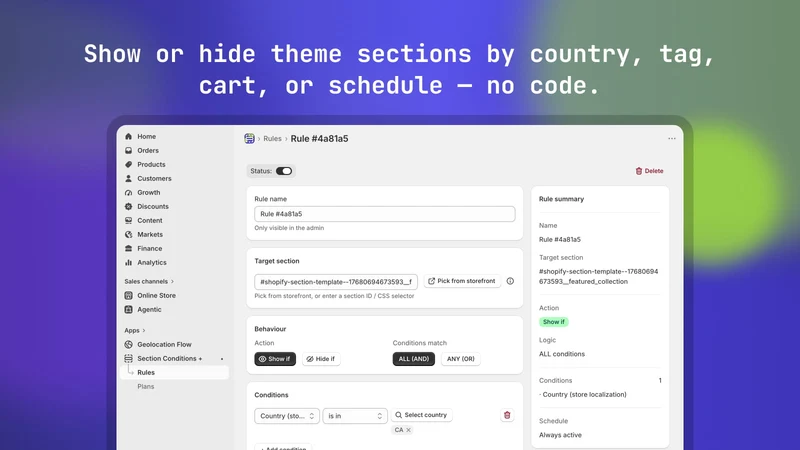Click the Products tag icon
Image resolution: width=800 pixels, height=450 pixels.
(129, 164)
